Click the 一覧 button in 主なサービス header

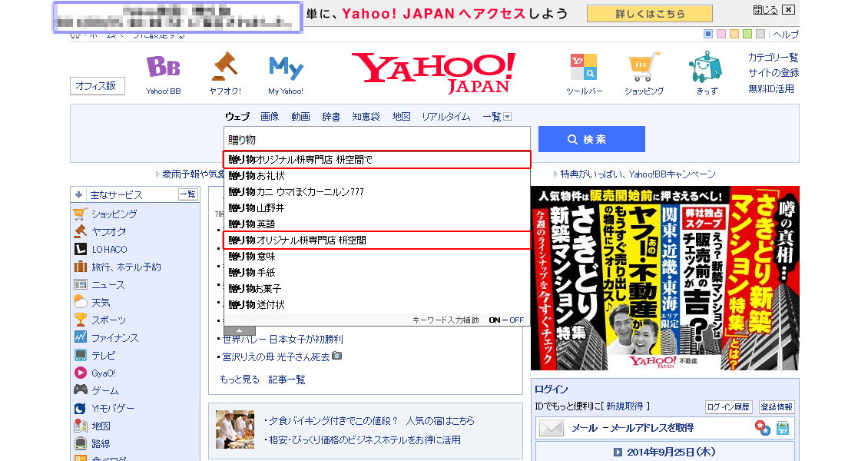coord(187,194)
